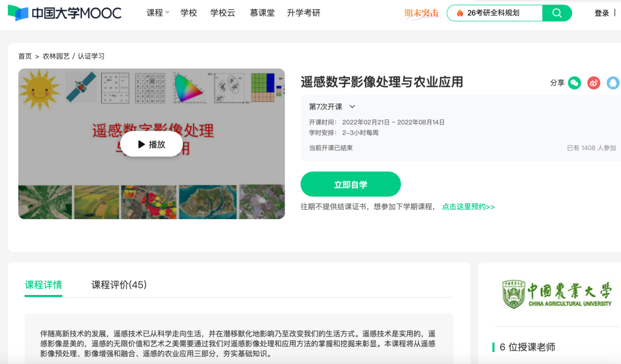Click the 点击这里预约>> link
The height and width of the screenshot is (364, 621).
pos(468,207)
